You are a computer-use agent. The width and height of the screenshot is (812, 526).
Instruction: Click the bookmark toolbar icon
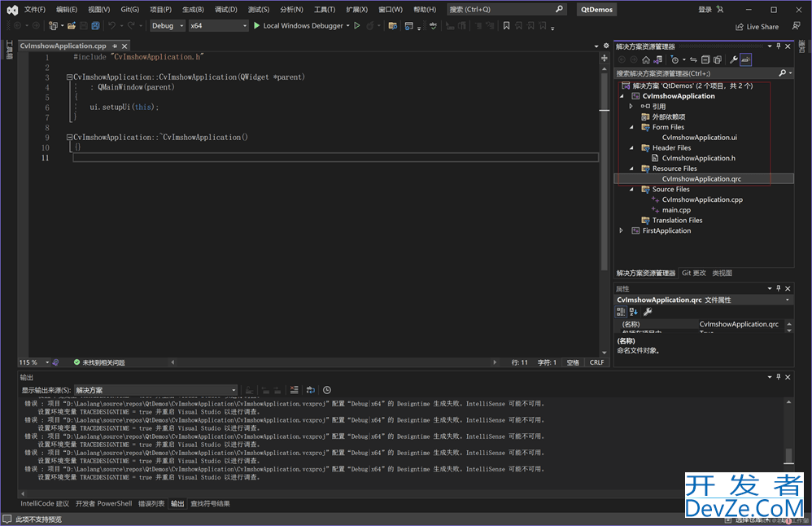(506, 25)
